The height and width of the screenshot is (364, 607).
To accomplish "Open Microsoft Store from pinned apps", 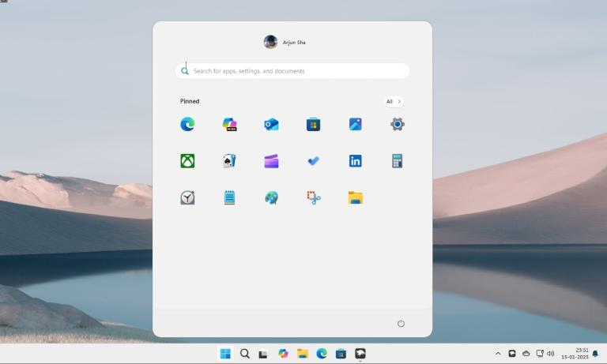I will pyautogui.click(x=313, y=124).
